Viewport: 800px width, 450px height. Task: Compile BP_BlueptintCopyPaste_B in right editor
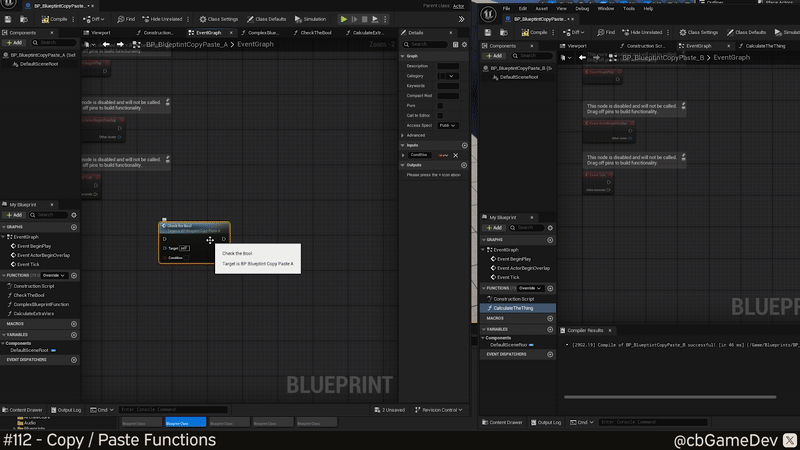[x=534, y=32]
